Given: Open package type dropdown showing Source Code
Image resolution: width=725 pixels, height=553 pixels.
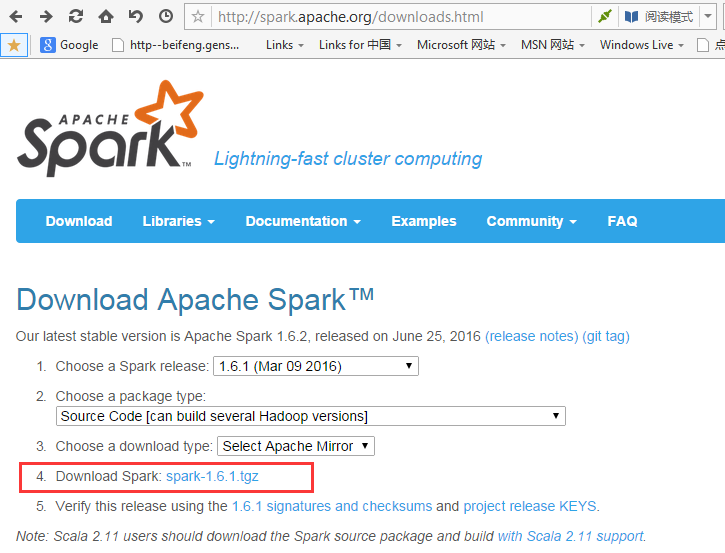Looking at the screenshot, I should click(311, 416).
